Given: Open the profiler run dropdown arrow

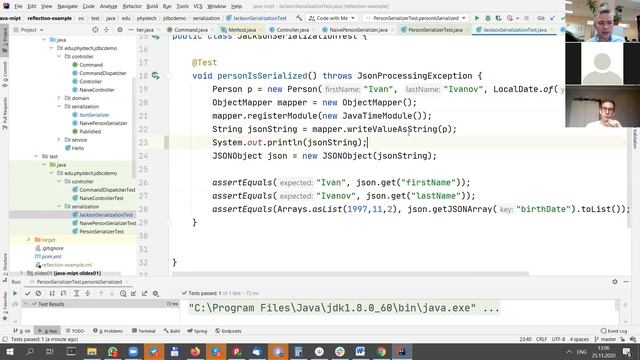Looking at the screenshot, I should 517,18.
